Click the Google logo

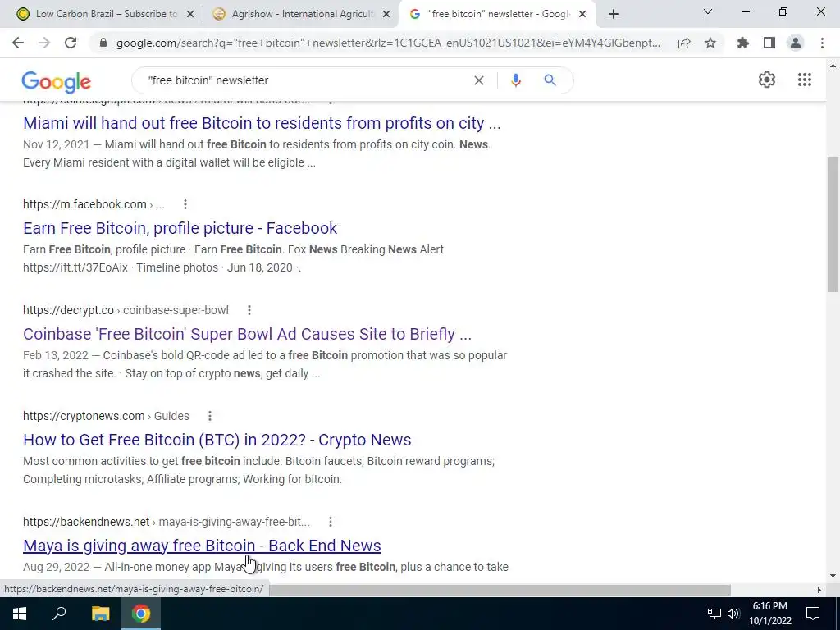click(57, 81)
